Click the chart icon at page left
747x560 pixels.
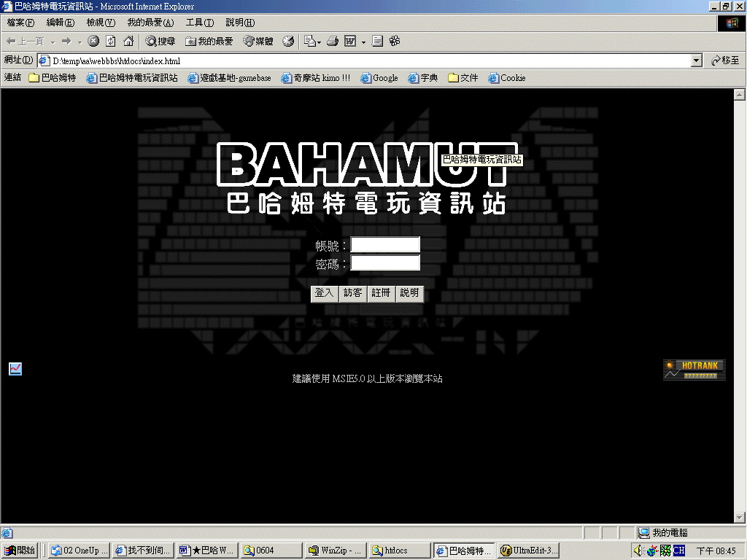(x=15, y=369)
